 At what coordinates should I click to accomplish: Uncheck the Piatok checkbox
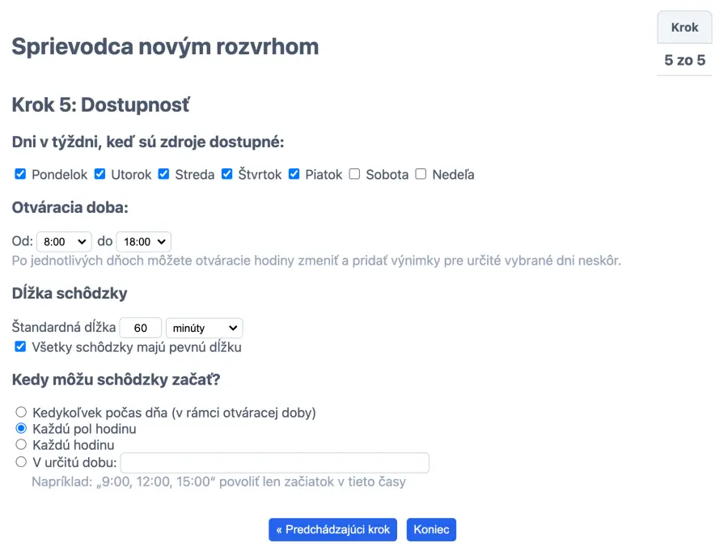point(294,174)
